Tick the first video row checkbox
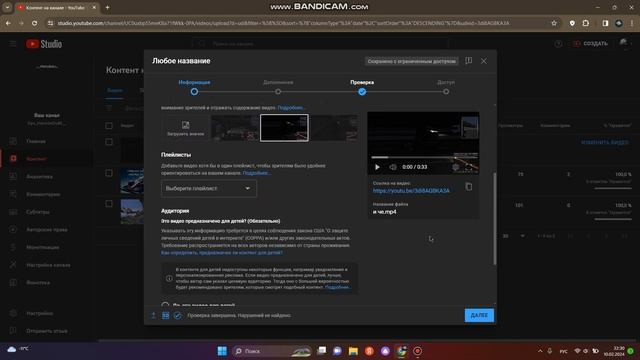 click(x=109, y=142)
